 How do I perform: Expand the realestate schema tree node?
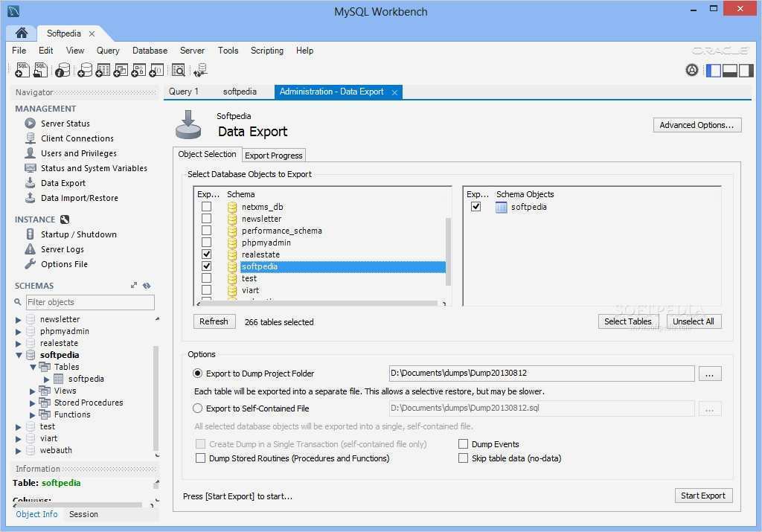[x=18, y=344]
